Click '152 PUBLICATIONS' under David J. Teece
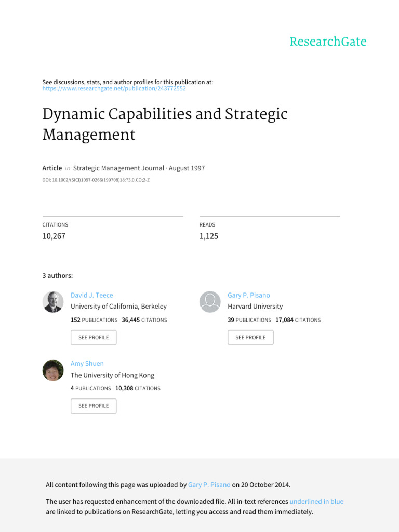The image size is (399, 532). (94, 320)
